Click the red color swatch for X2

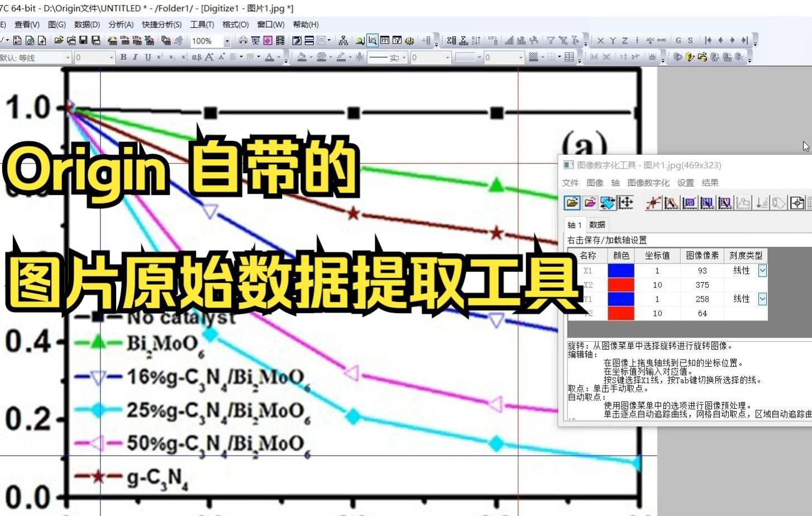[621, 285]
